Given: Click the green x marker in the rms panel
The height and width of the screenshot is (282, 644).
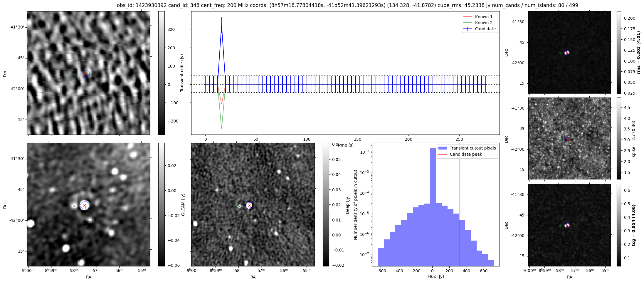Looking at the screenshot, I should pos(560,53).
